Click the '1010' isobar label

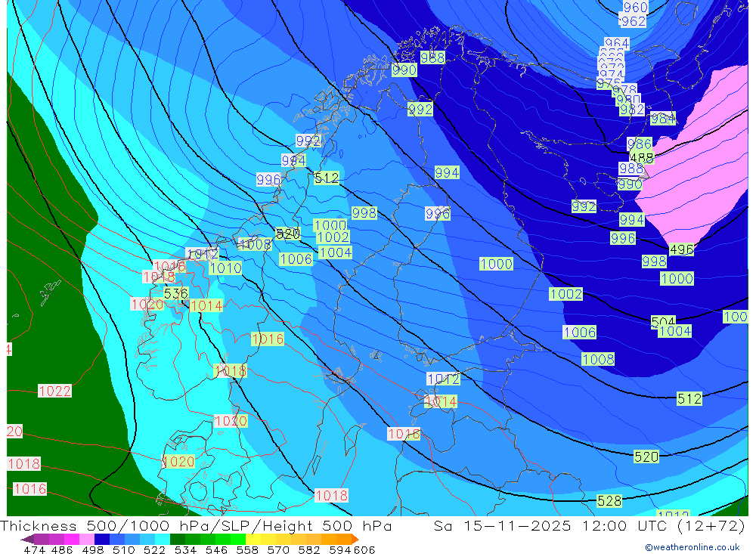(225, 268)
